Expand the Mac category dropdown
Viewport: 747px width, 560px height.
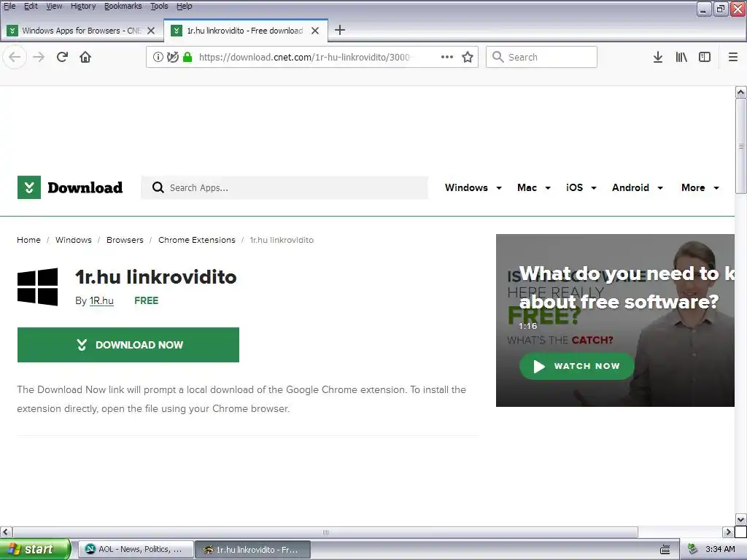pyautogui.click(x=533, y=187)
